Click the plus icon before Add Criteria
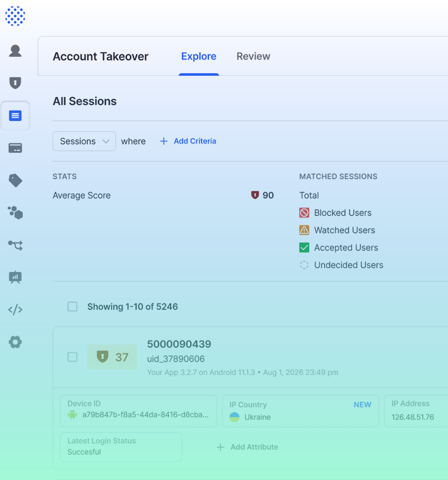448x480 pixels. tap(164, 141)
